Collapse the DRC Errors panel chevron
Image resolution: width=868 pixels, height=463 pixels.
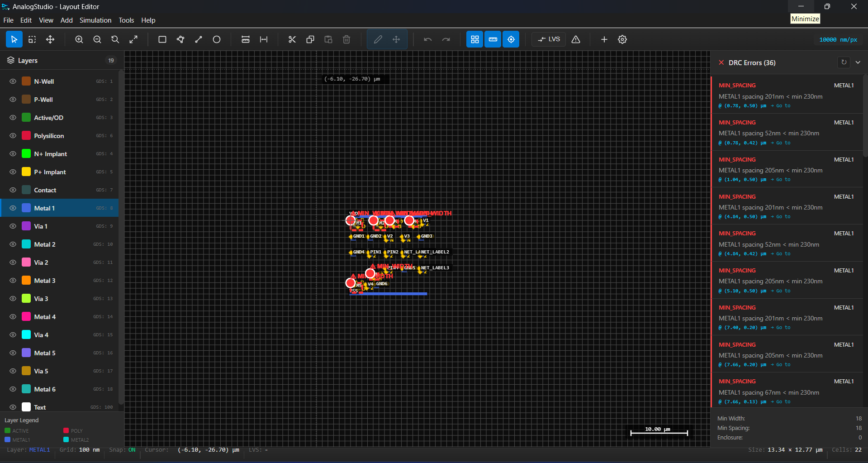(x=858, y=62)
